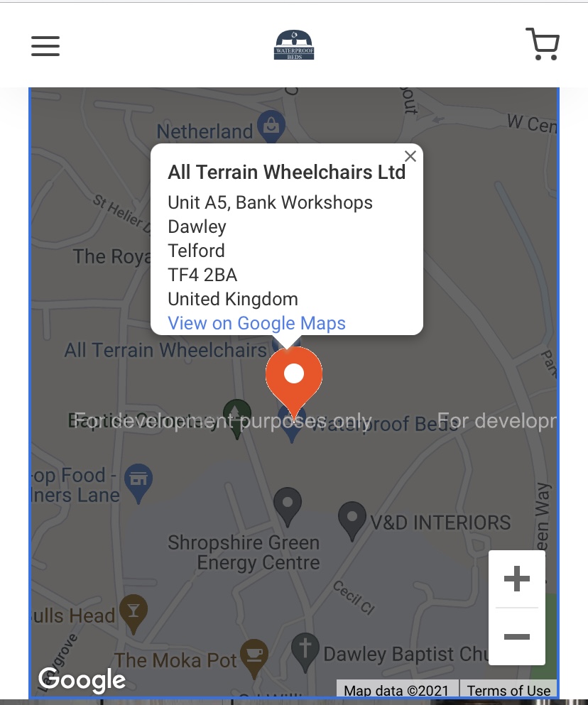Click the Map data ©2021 label
The width and height of the screenshot is (588, 705).
pos(396,690)
